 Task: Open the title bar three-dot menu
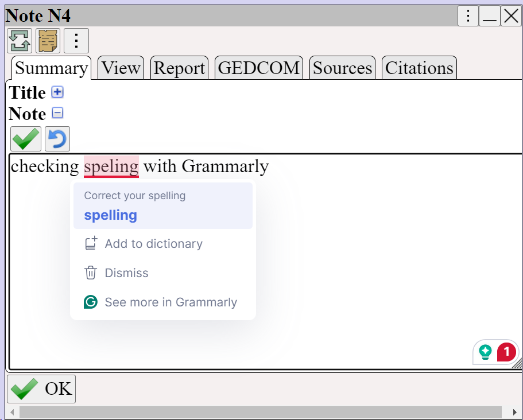click(x=468, y=15)
